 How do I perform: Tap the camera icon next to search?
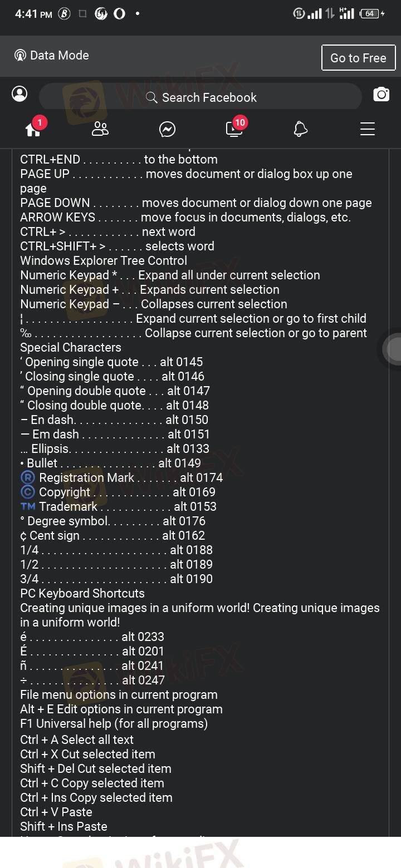pos(381,94)
